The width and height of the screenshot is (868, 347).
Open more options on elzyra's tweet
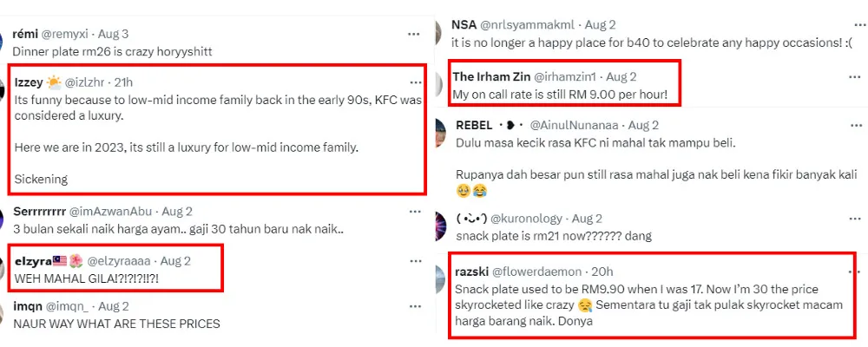(415, 259)
